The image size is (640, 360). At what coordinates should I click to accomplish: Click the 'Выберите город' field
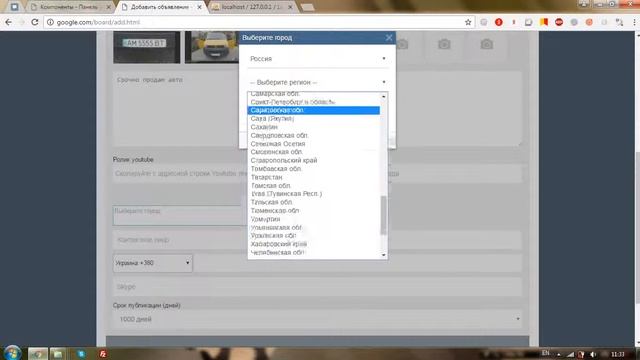coord(180,215)
